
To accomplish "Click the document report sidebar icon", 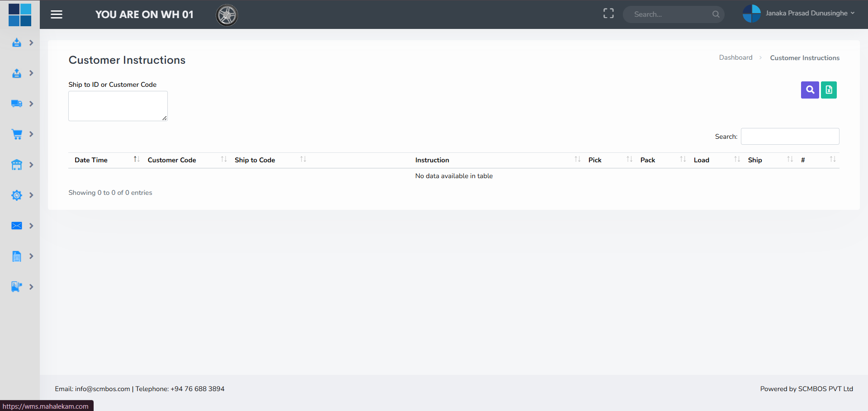I will click(x=17, y=256).
